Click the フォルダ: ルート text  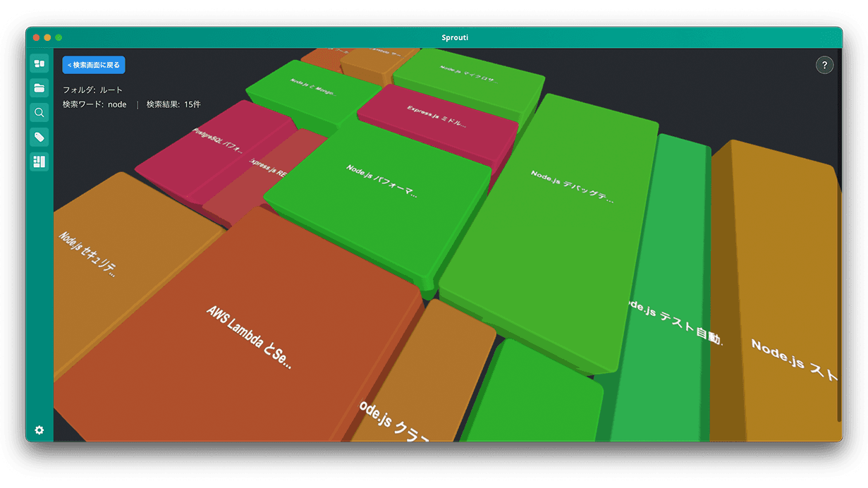tap(92, 90)
